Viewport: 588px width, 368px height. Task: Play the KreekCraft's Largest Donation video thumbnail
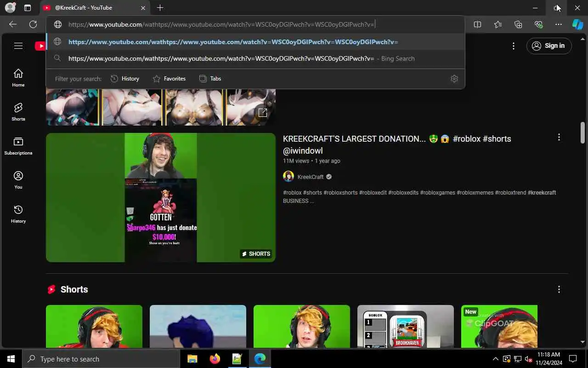pos(161,197)
